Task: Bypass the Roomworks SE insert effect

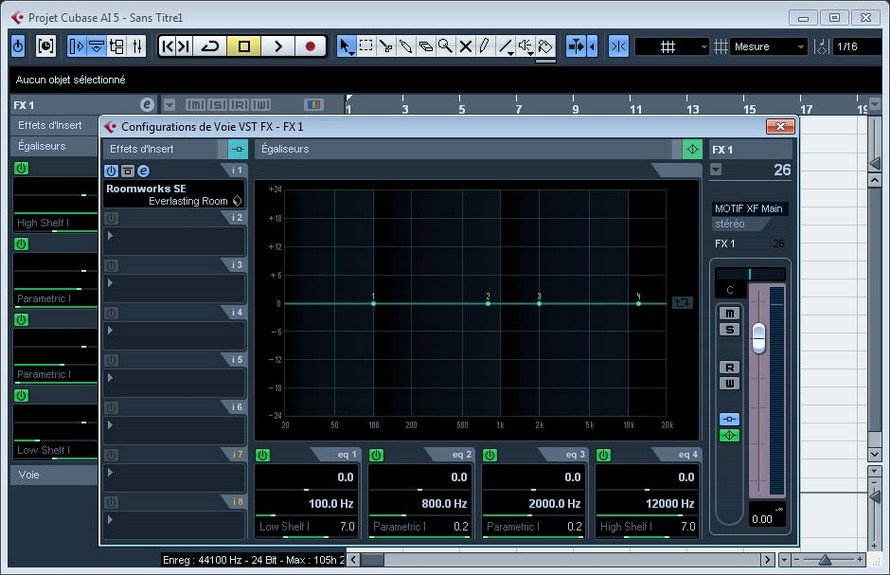Action: (x=127, y=171)
